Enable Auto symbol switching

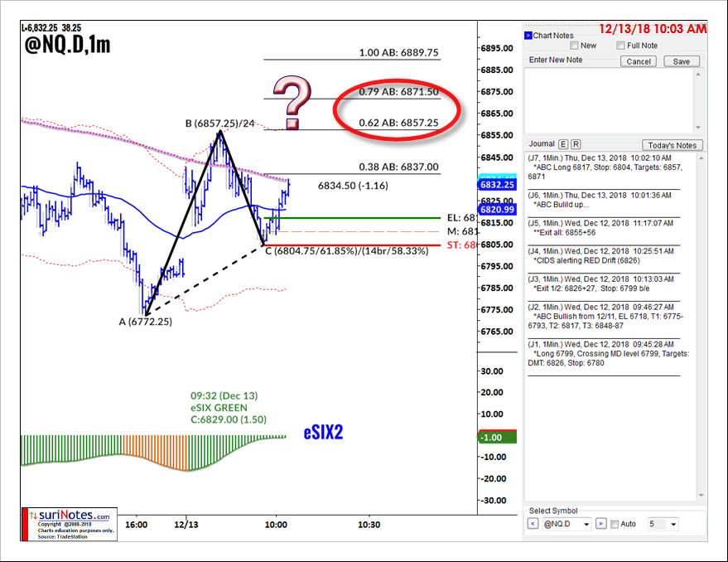point(614,523)
